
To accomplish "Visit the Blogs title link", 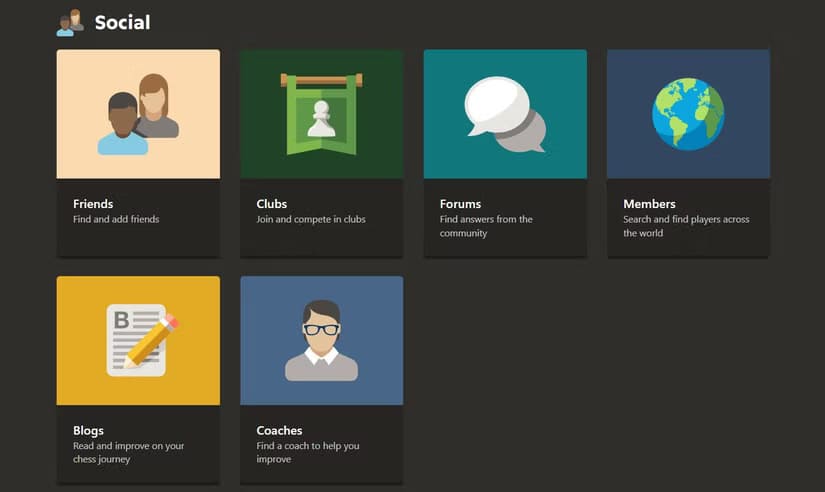I will 88,431.
